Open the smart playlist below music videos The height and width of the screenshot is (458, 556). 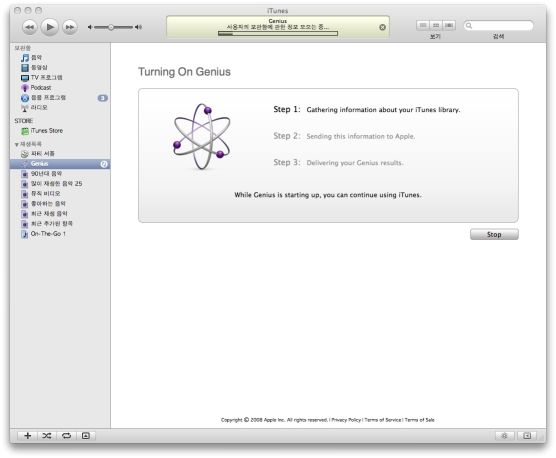tap(60, 204)
